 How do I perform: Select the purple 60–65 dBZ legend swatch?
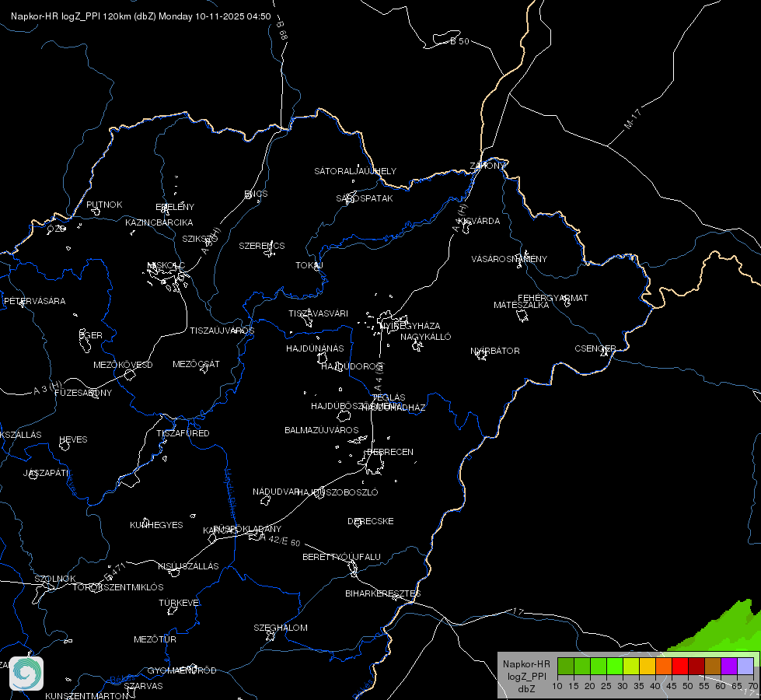pos(728,667)
